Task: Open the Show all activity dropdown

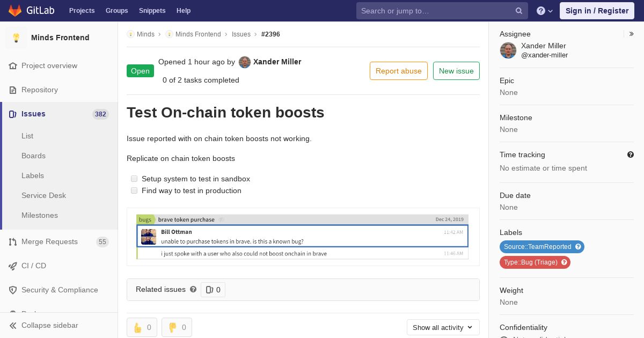Action: (443, 327)
